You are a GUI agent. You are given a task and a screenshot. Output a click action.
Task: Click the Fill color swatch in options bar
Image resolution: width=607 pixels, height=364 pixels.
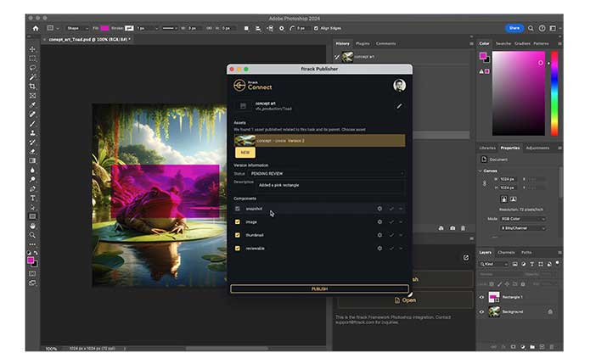[x=104, y=28]
